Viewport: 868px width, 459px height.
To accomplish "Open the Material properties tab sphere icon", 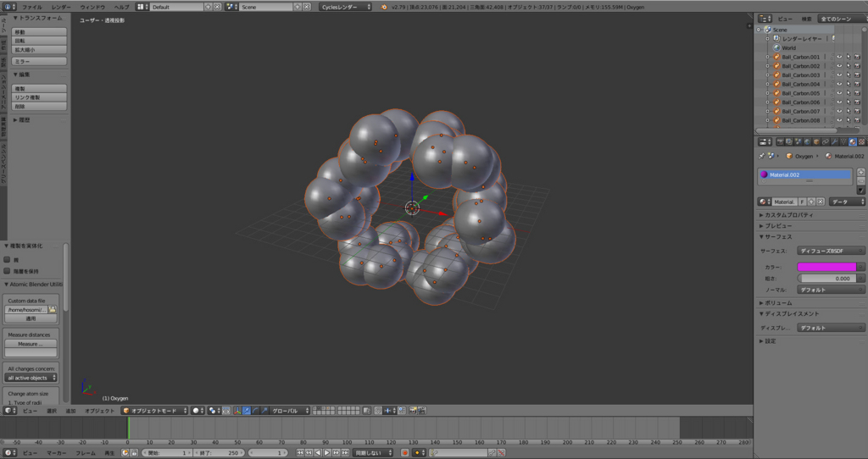I will coord(853,142).
